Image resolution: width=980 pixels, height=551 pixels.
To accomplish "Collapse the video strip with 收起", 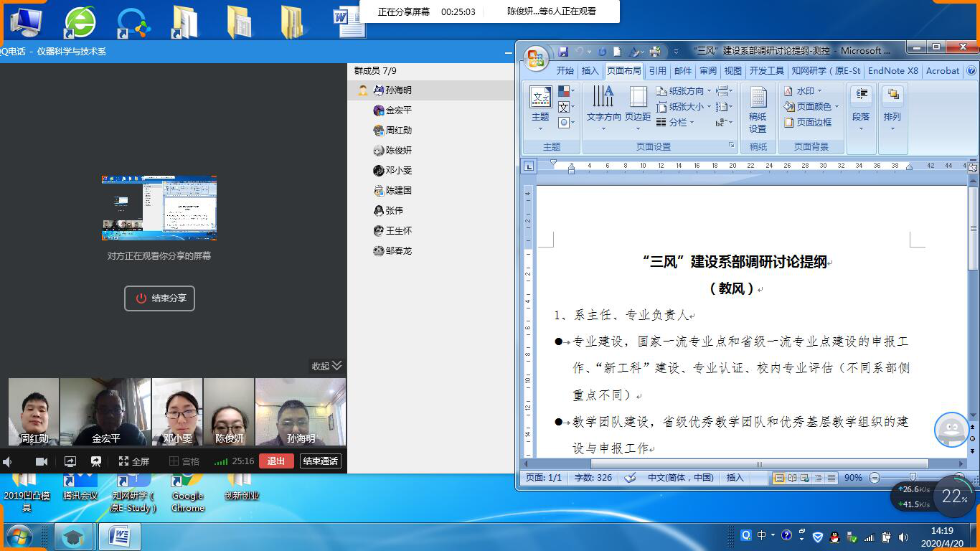I will point(326,366).
